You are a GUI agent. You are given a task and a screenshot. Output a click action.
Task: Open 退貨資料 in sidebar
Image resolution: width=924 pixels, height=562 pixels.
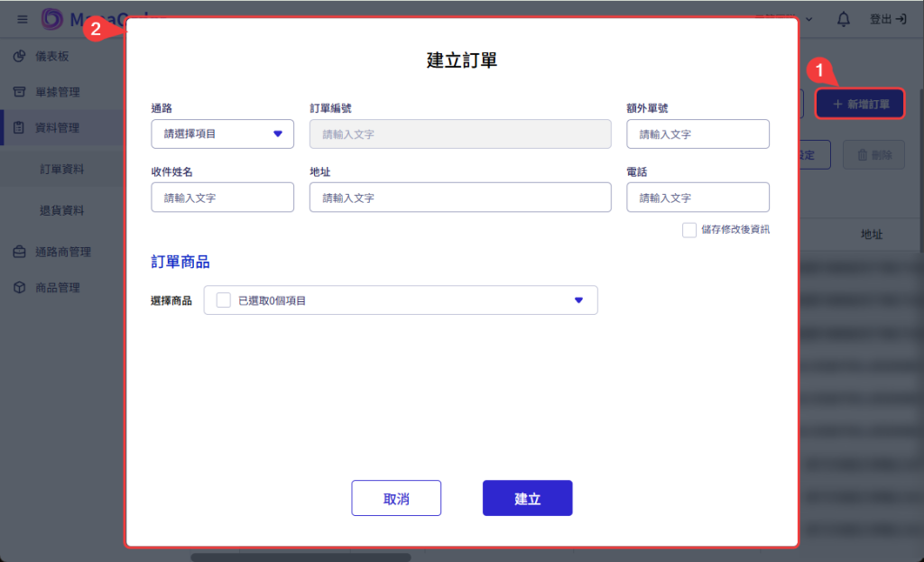pos(62,210)
